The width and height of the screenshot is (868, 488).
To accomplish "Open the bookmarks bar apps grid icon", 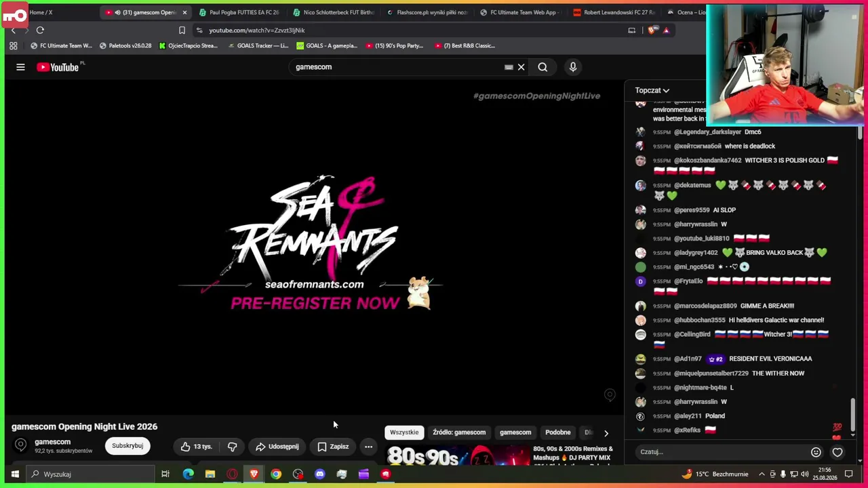I will 13,46.
